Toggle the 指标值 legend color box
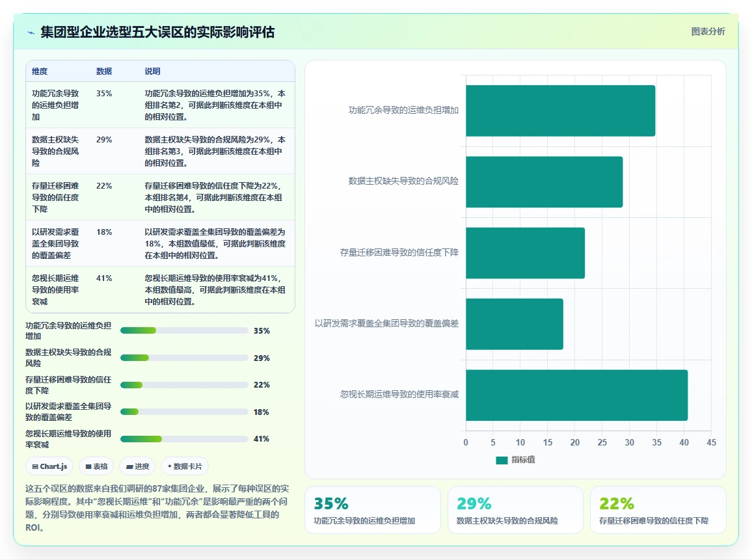The image size is (752, 560). point(502,460)
